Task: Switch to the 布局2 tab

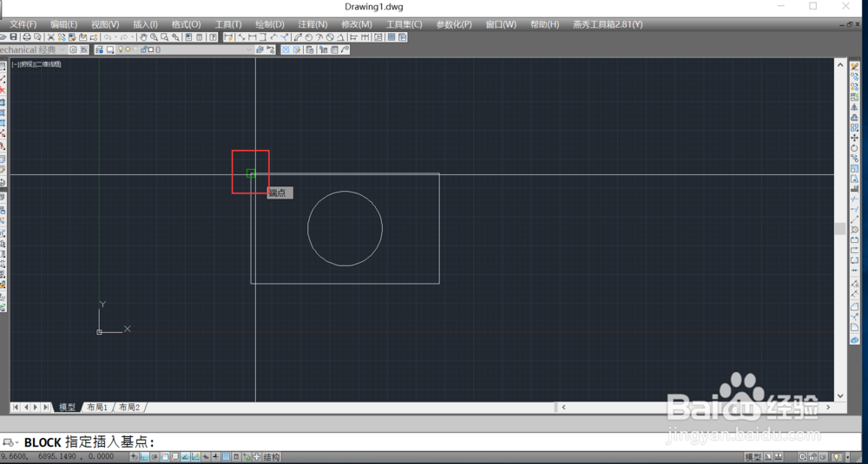Action: [129, 407]
